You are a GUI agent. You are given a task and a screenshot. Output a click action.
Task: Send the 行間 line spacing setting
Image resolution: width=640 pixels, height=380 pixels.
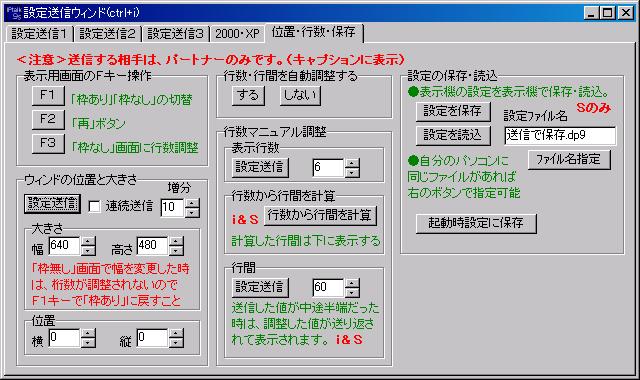pos(260,287)
